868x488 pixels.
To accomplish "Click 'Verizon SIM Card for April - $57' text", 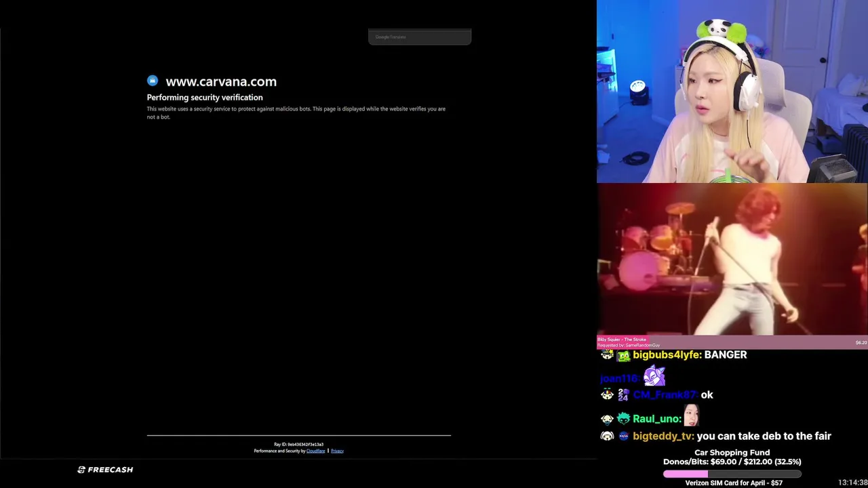I will coord(734,483).
